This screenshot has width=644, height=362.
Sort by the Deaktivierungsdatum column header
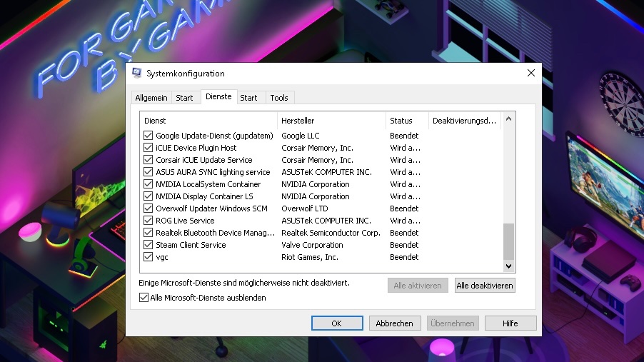(x=465, y=121)
